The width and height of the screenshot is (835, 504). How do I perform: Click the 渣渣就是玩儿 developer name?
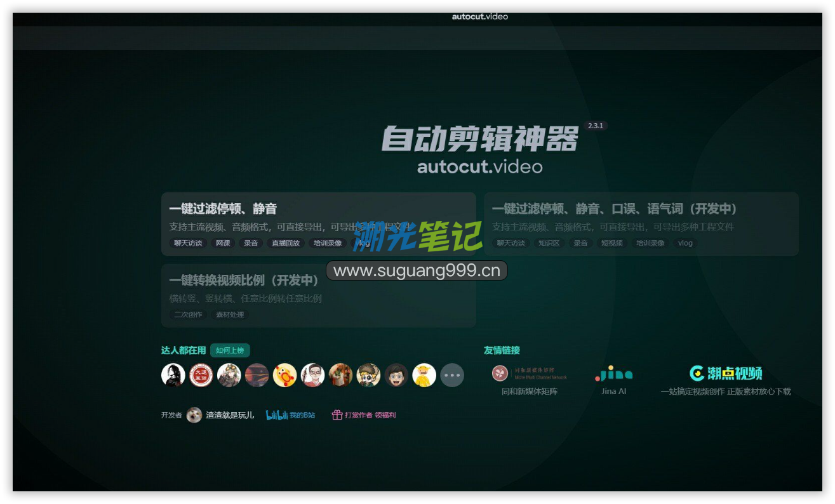[230, 415]
